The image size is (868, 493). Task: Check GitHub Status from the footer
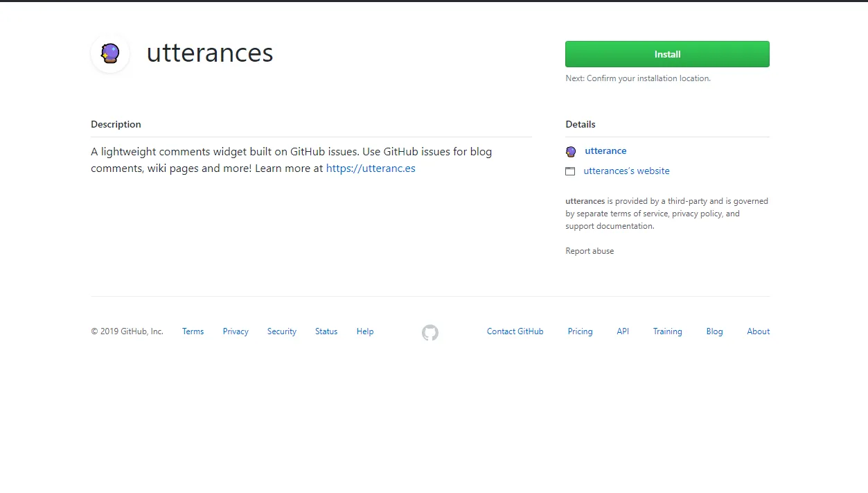tap(326, 331)
